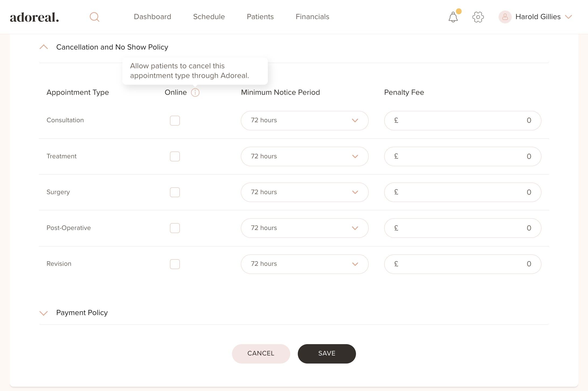Tick the Surgery online checkbox
The width and height of the screenshot is (588, 391).
[x=175, y=192]
